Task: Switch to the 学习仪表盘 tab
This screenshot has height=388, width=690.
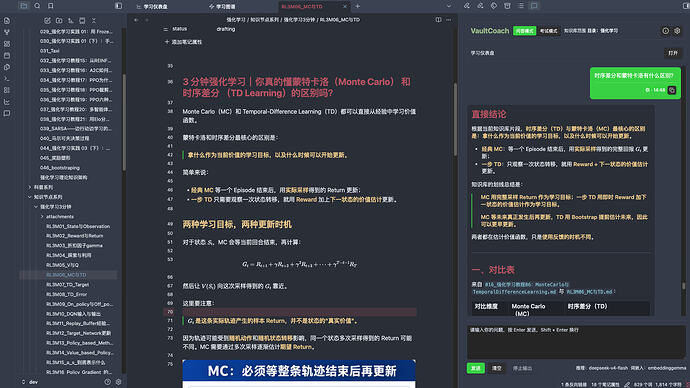Action: tap(152, 7)
